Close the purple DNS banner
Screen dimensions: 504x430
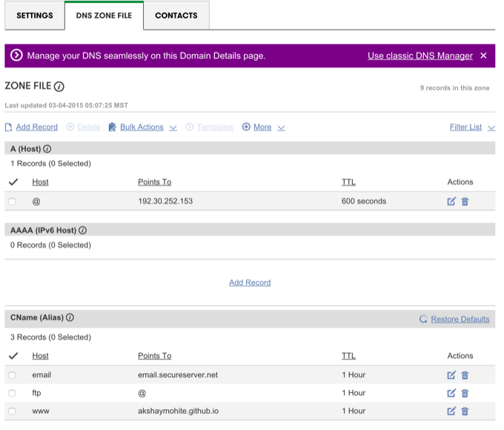point(483,56)
